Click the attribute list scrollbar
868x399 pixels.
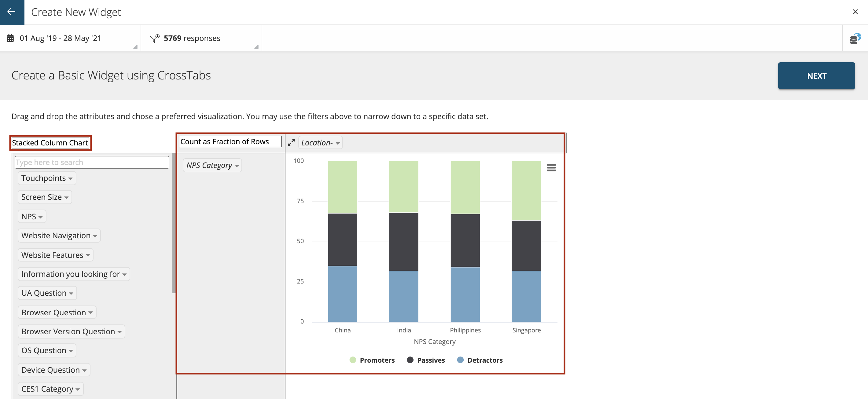point(174,223)
